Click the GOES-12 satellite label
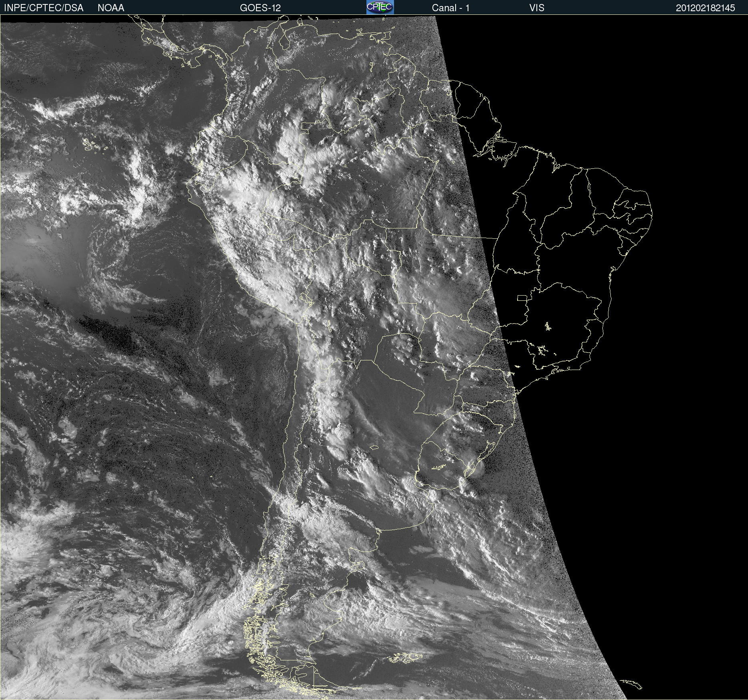748x700 pixels. [x=260, y=8]
